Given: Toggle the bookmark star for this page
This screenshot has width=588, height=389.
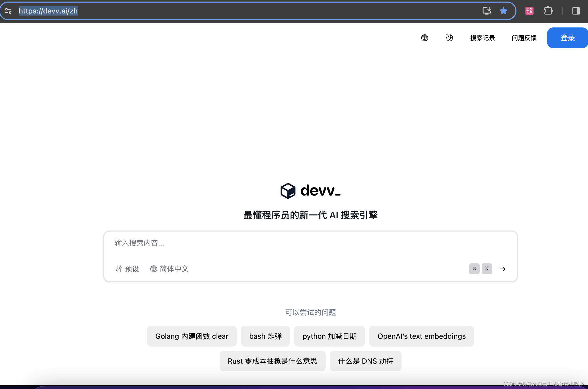Looking at the screenshot, I should tap(503, 11).
